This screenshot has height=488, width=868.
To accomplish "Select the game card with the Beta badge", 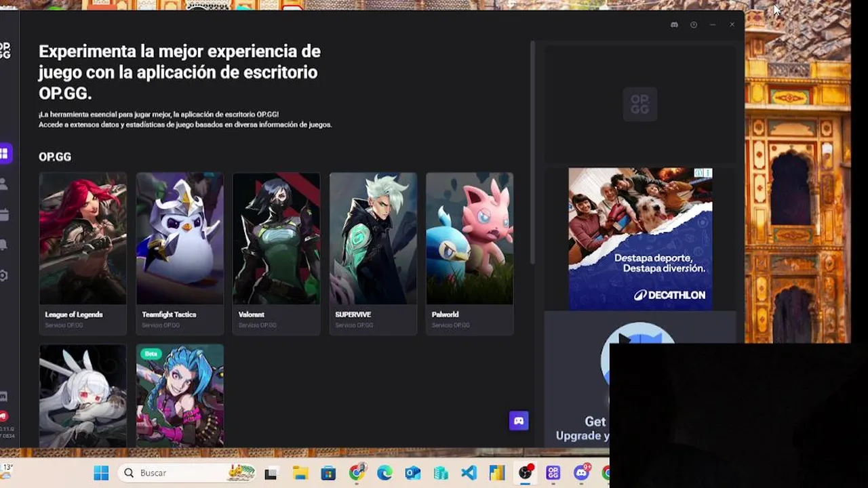I will 180,395.
